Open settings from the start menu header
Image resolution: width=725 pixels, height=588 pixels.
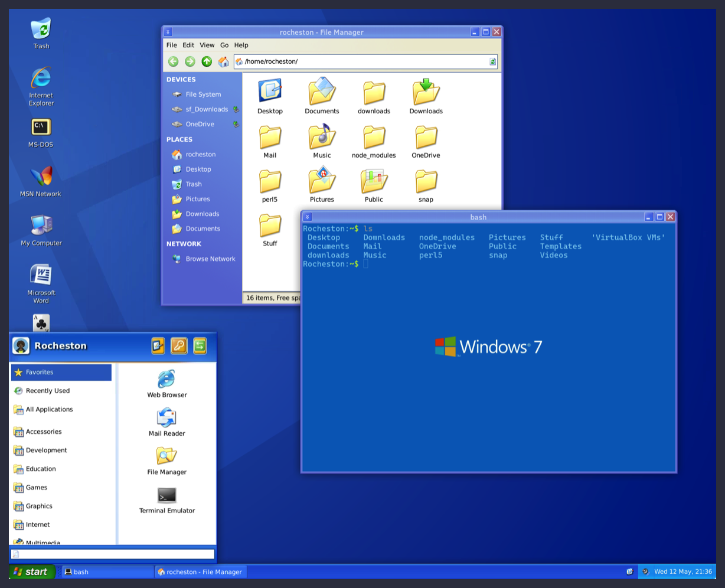point(158,345)
